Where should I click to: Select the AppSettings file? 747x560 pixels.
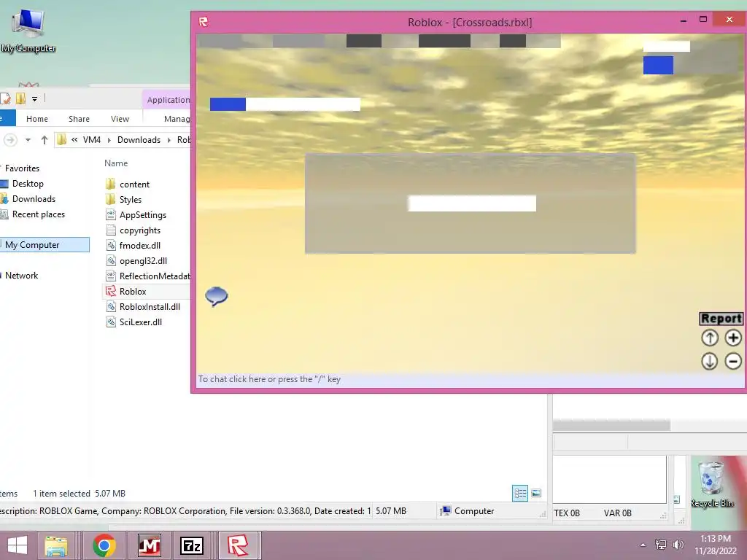pos(142,215)
